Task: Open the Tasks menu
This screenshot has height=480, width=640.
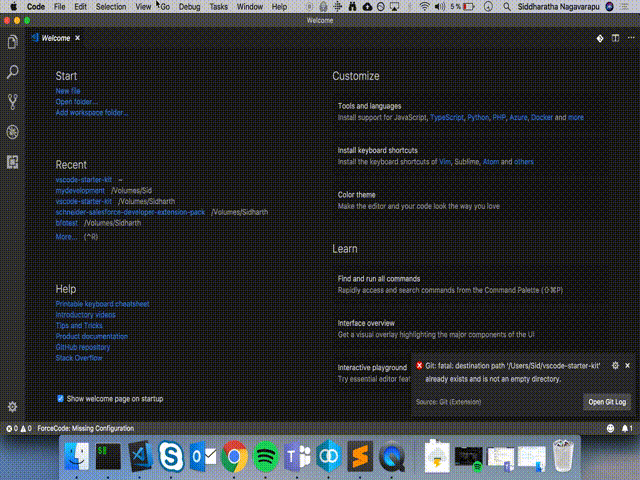Action: [218, 7]
